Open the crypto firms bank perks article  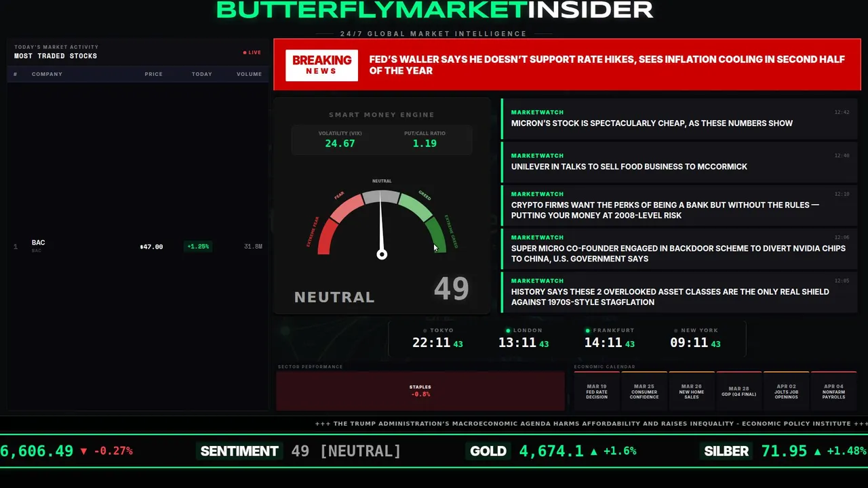pos(665,210)
